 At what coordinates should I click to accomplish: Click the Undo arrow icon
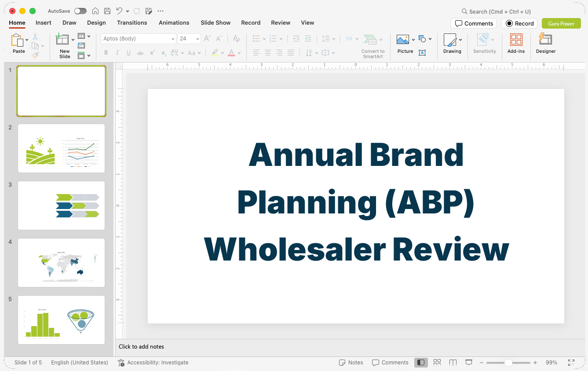point(119,11)
